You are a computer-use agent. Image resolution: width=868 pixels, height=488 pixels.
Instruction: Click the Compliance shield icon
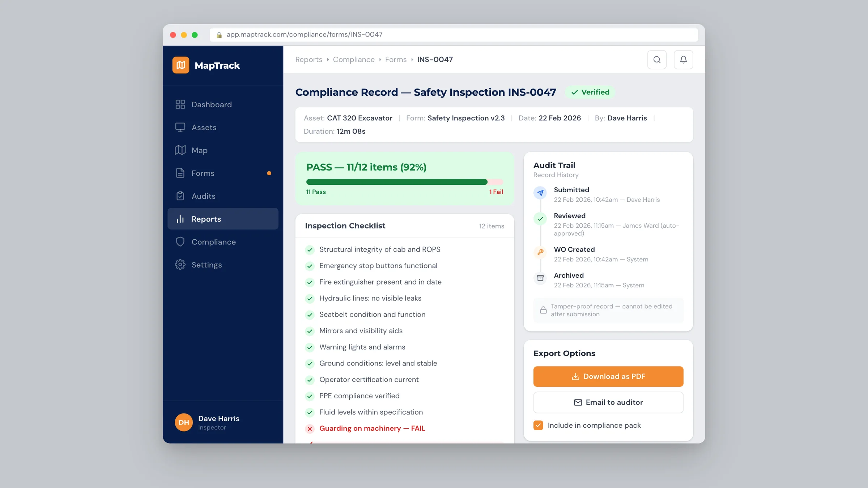[180, 242]
